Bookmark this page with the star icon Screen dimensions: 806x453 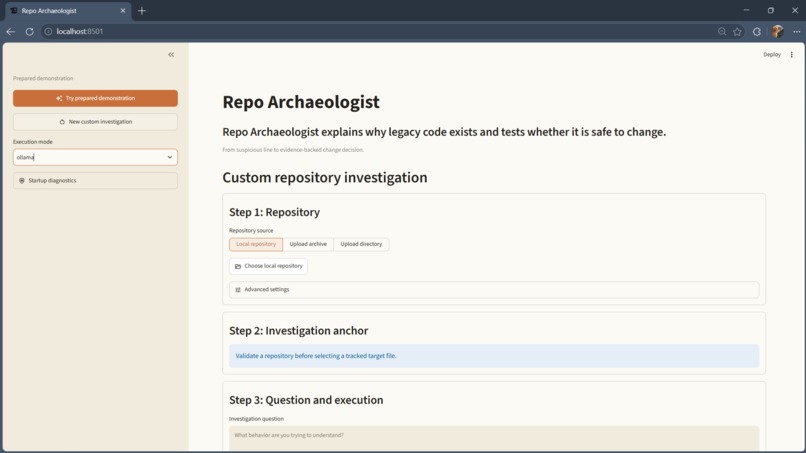tap(738, 31)
